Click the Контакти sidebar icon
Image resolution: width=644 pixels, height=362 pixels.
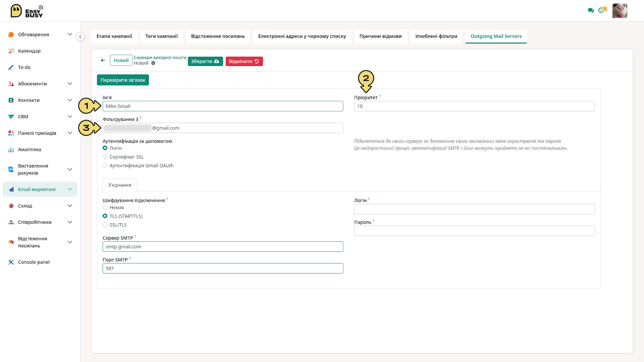[x=11, y=100]
